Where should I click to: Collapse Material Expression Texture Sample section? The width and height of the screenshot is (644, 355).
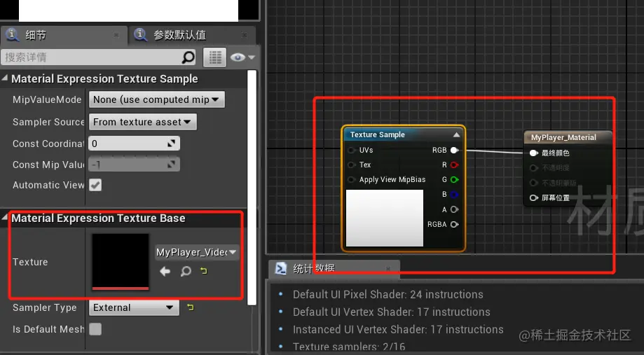tap(5, 78)
